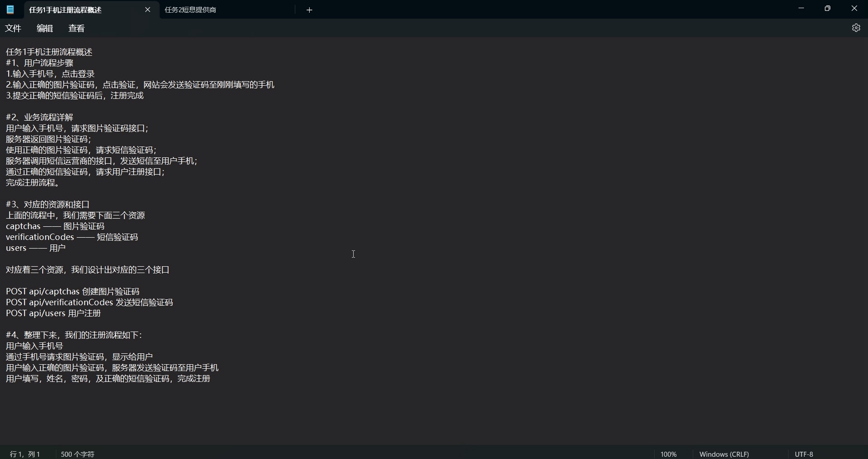This screenshot has width=868, height=459.
Task: Open the 编辑 menu
Action: (44, 28)
